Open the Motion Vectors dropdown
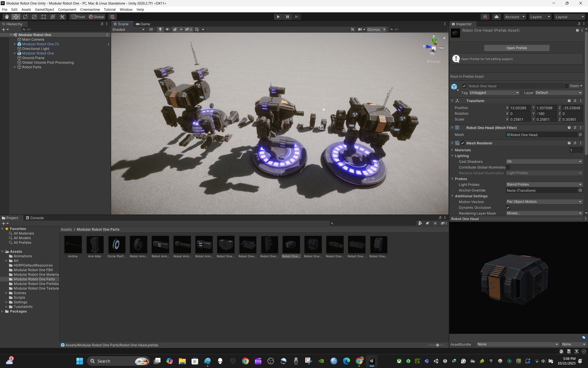The height and width of the screenshot is (368, 588). (x=544, y=202)
